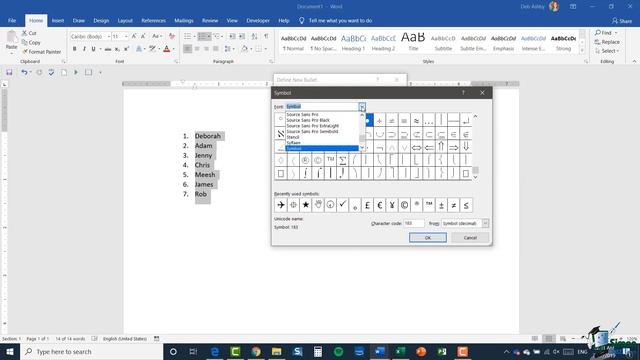
Task: Increase font size with Grow Font
Action: coord(134,36)
